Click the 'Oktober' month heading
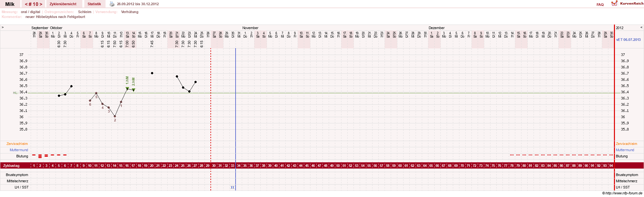Screen dimensions: 644x197 point(56,28)
